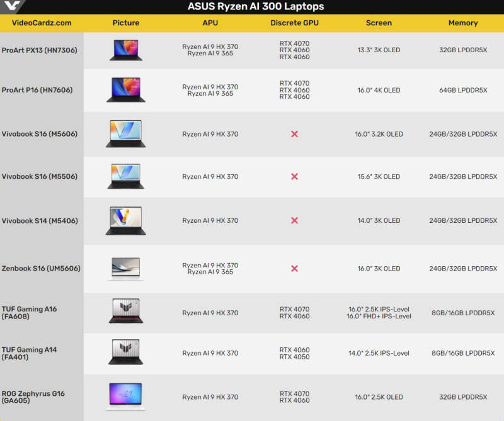Click the red X for Vivobook S16 M5606

click(x=294, y=134)
